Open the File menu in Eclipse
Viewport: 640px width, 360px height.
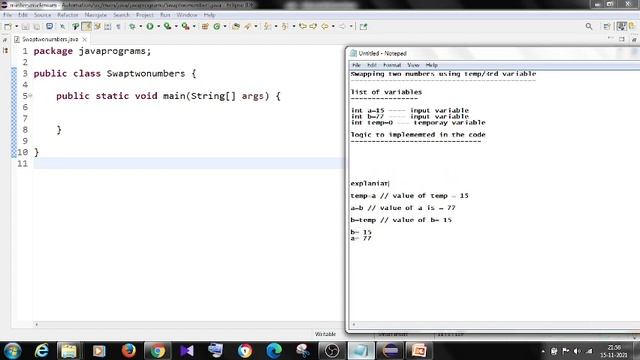coord(7,15)
